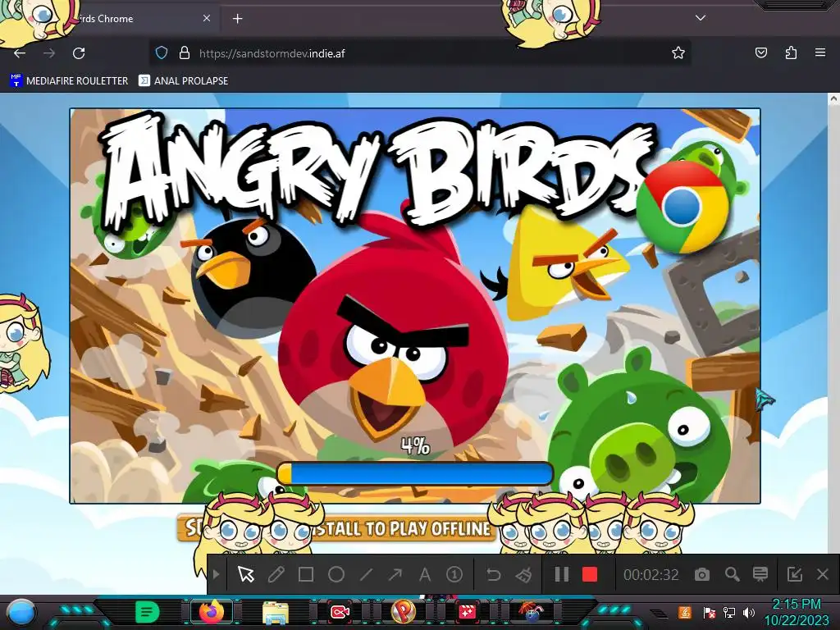Open the red screen recorder taskbar icon
The image size is (840, 630).
point(339,612)
